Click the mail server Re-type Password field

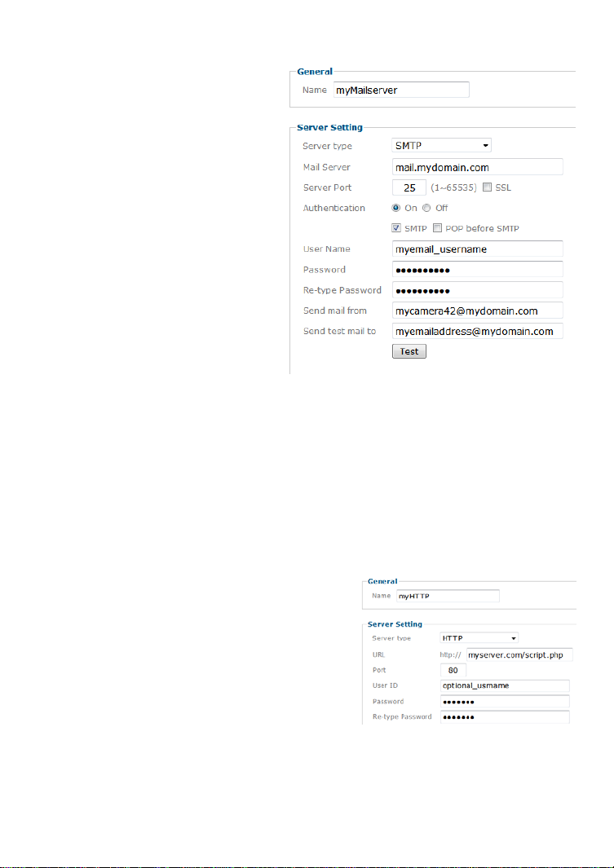[x=477, y=290]
